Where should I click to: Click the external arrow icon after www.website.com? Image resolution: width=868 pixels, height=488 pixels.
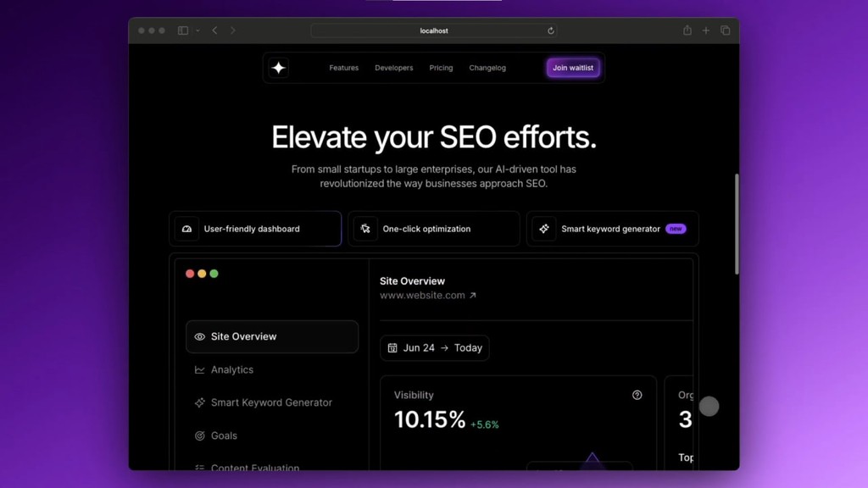tap(473, 296)
